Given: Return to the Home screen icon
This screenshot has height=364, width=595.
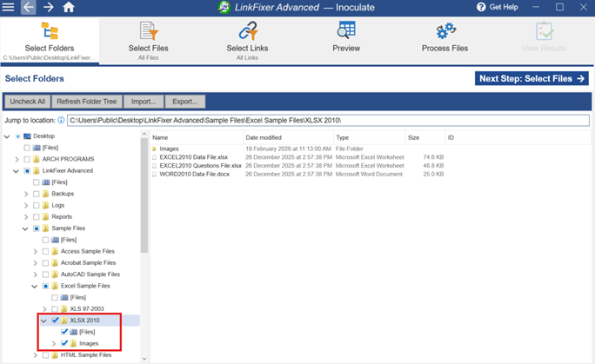Looking at the screenshot, I should click(x=69, y=7).
